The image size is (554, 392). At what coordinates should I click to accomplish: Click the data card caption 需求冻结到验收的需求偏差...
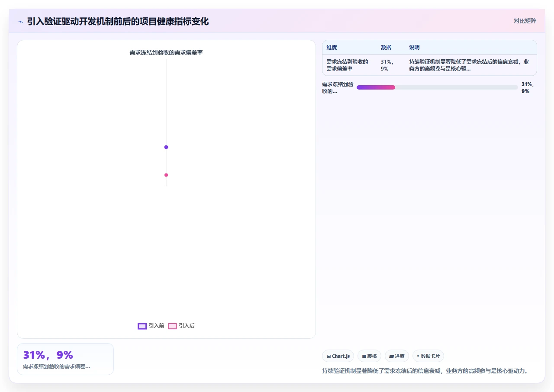pyautogui.click(x=57, y=366)
